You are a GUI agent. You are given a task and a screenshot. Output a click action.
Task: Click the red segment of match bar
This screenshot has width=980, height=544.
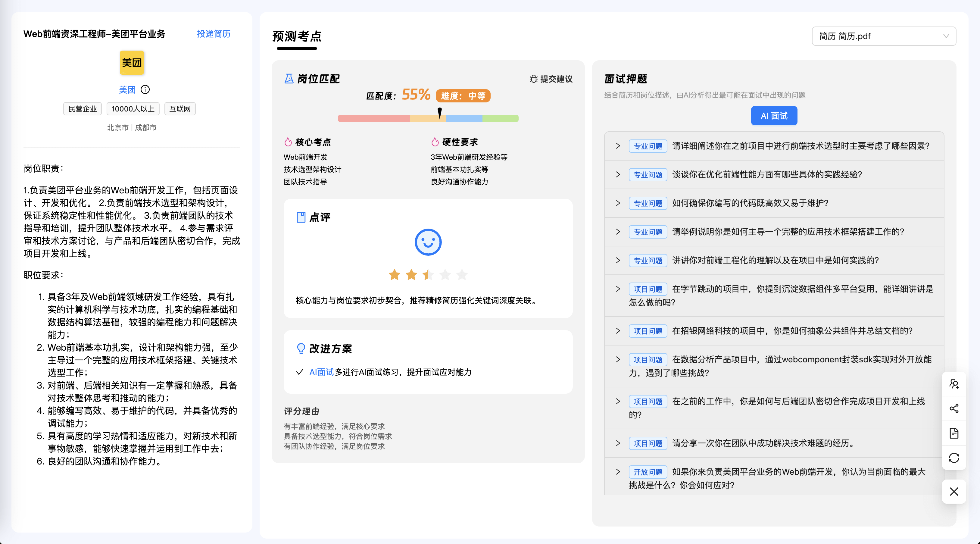pos(374,118)
